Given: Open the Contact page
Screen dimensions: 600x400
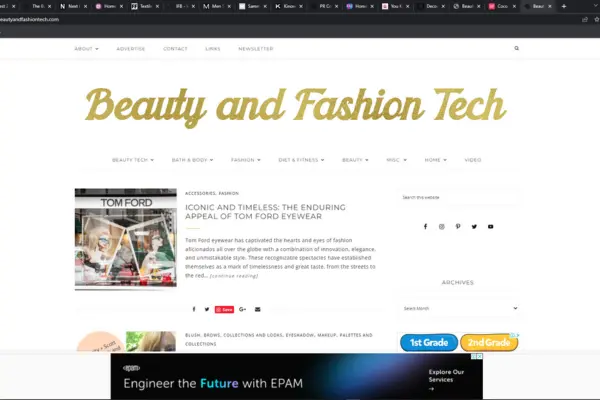Looking at the screenshot, I should 175,49.
